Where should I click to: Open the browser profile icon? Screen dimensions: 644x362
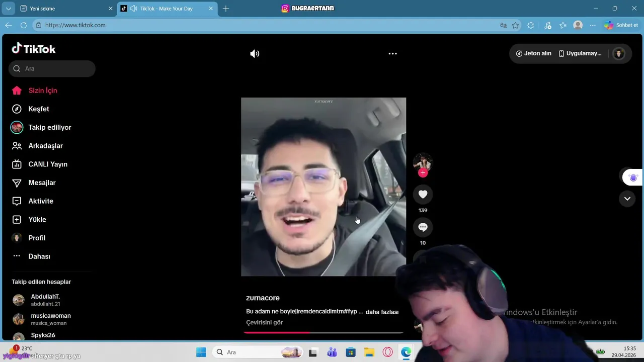coord(578,25)
